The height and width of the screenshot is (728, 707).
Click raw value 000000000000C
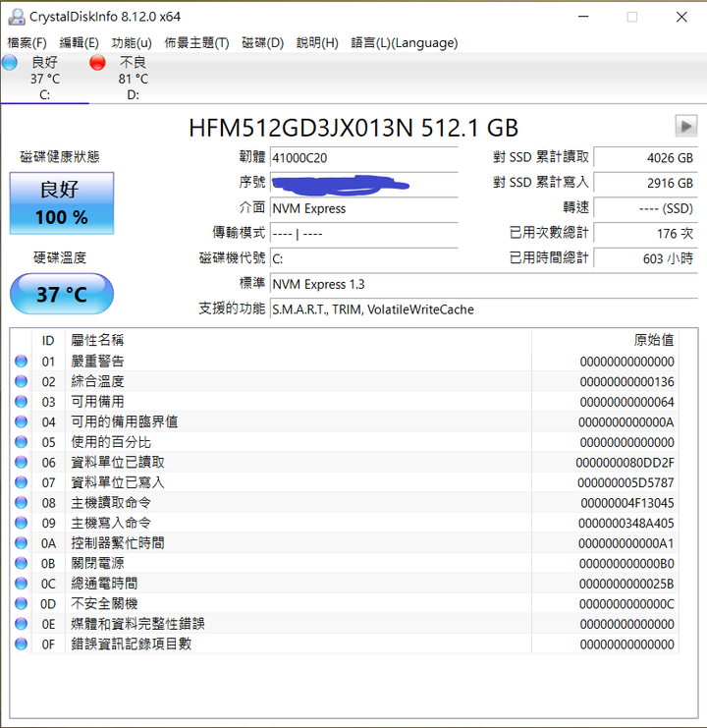coord(626,603)
